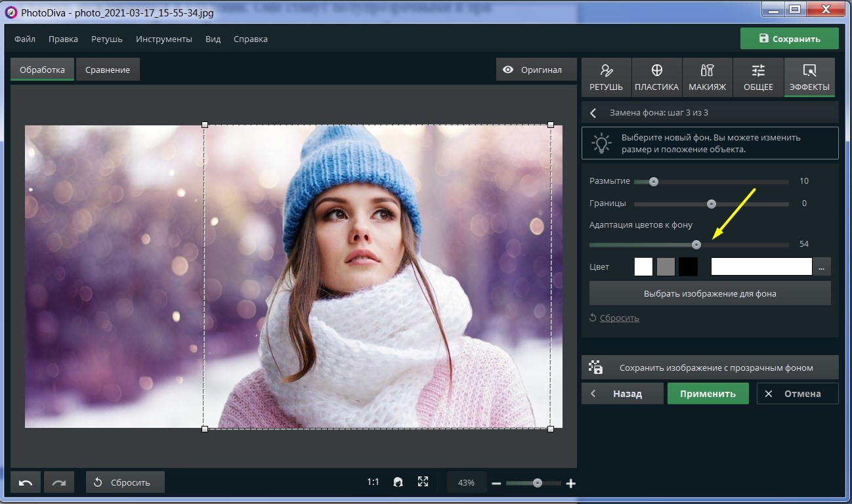
Task: Open the Общее general settings icon
Action: click(758, 77)
